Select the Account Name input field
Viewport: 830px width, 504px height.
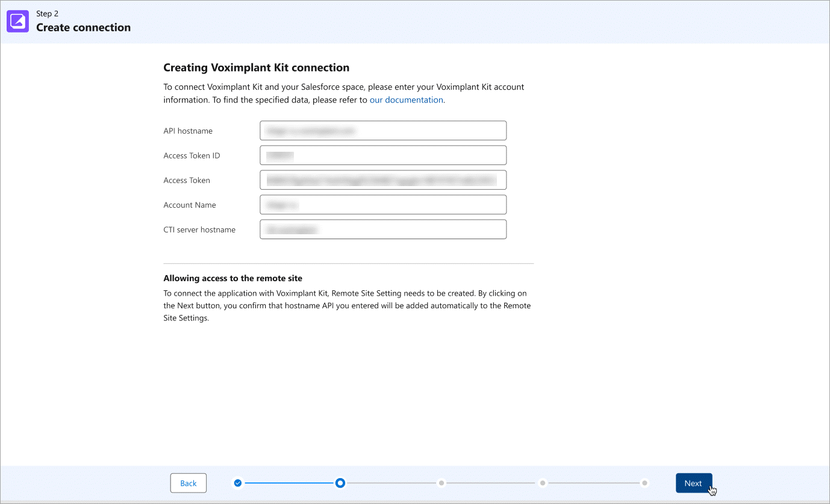[x=383, y=205]
